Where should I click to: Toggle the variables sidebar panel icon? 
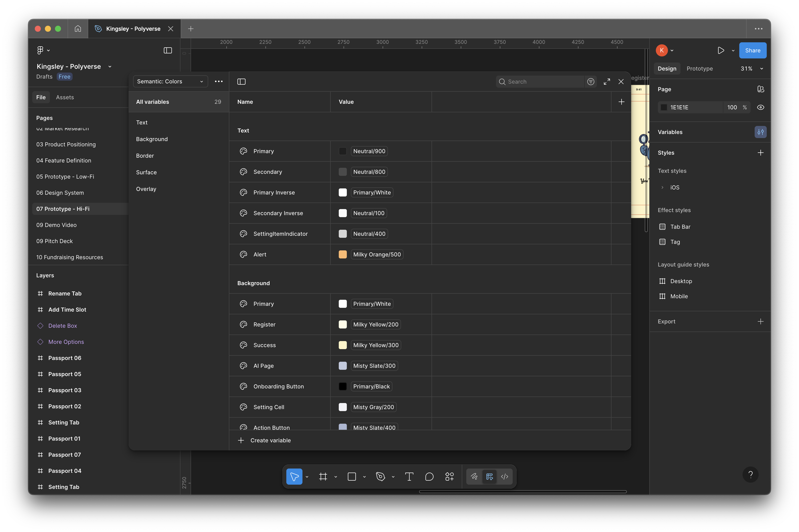(241, 82)
